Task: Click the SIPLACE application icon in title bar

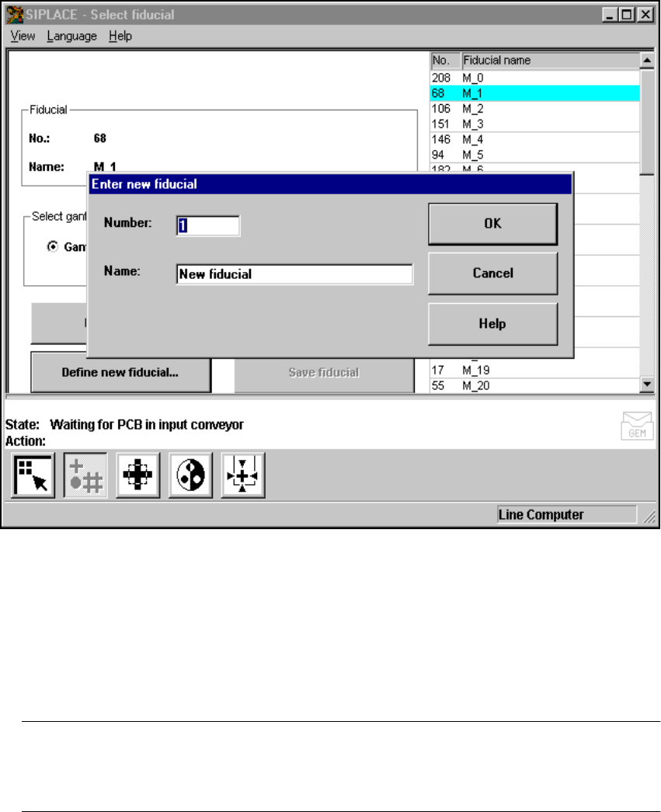Action: click(15, 15)
